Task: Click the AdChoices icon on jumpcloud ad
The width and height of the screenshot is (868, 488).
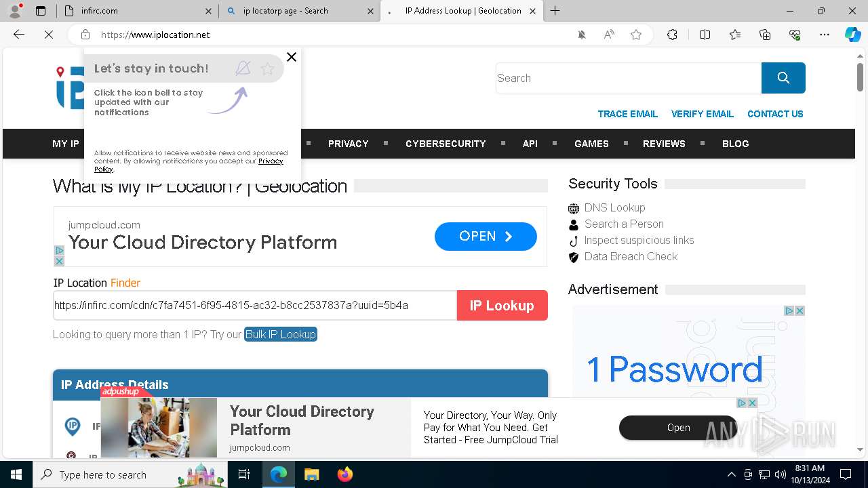Action: coord(59,250)
